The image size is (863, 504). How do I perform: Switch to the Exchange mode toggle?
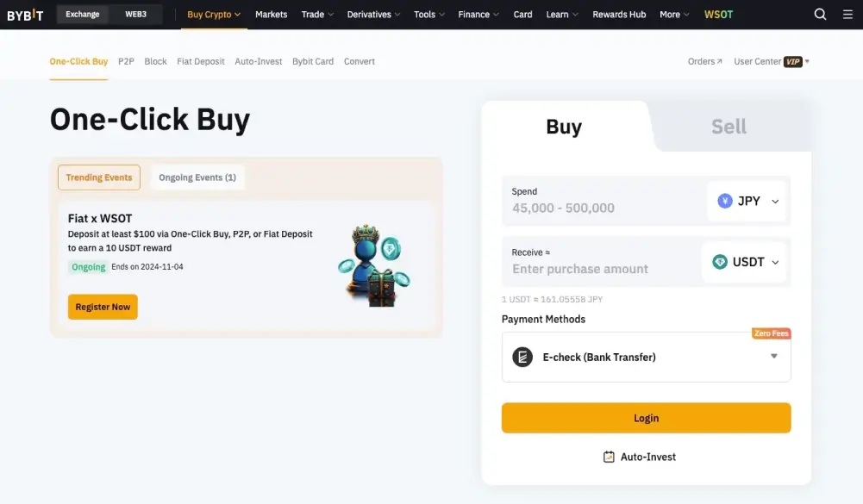pyautogui.click(x=83, y=15)
